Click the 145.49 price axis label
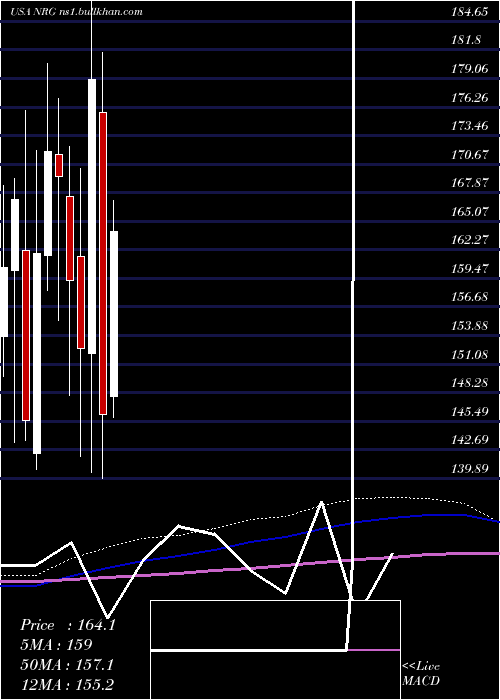This screenshot has height=700, width=500. [x=469, y=412]
